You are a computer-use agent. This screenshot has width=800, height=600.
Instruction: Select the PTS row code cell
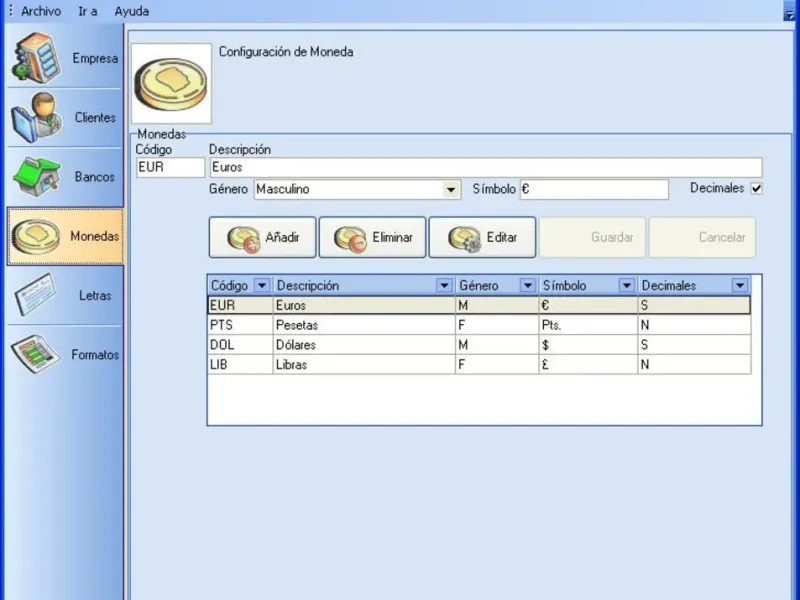[240, 325]
